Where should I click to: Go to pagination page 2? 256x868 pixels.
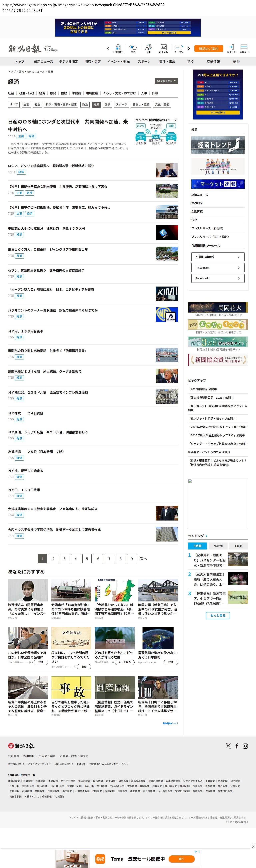pos(53,559)
